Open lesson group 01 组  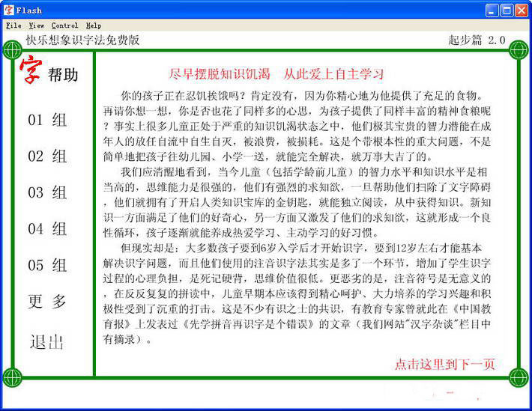pyautogui.click(x=48, y=120)
